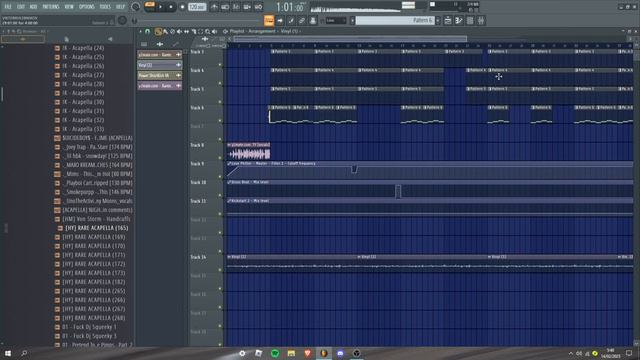This screenshot has width=640, height=360.
Task: Mute Track 14 with its green LED
Action: point(220,270)
